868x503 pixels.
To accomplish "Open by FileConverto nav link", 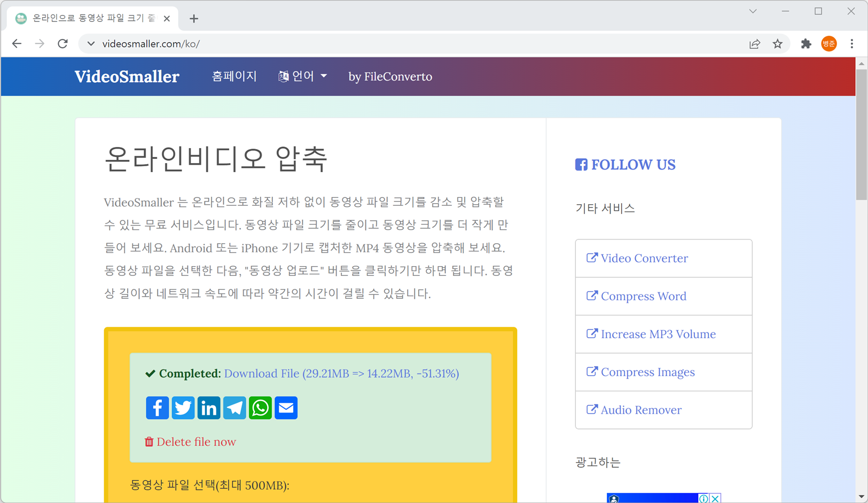I will (390, 76).
